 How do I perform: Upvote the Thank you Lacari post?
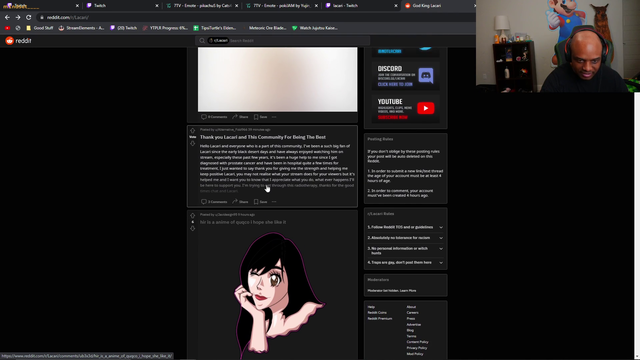tap(193, 131)
